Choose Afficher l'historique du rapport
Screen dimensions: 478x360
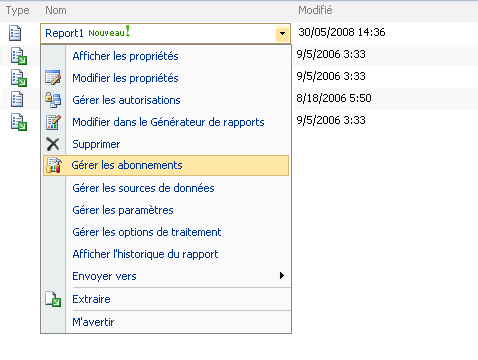[x=145, y=254]
